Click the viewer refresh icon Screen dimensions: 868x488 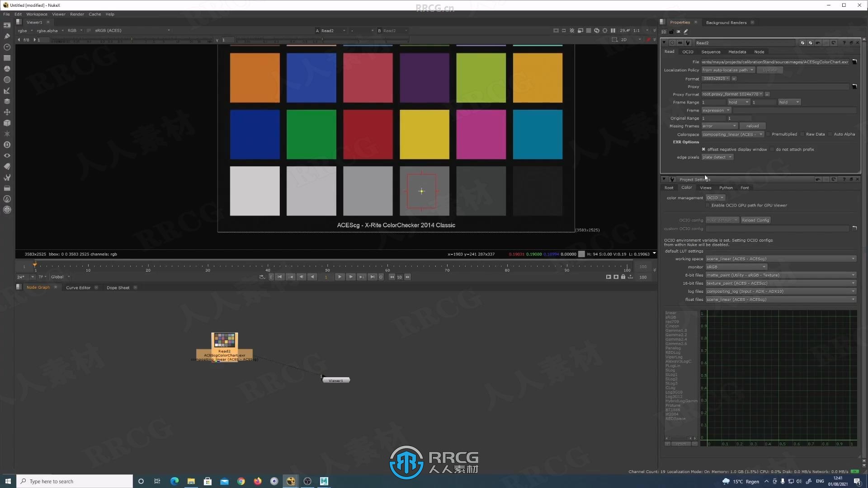click(x=597, y=31)
